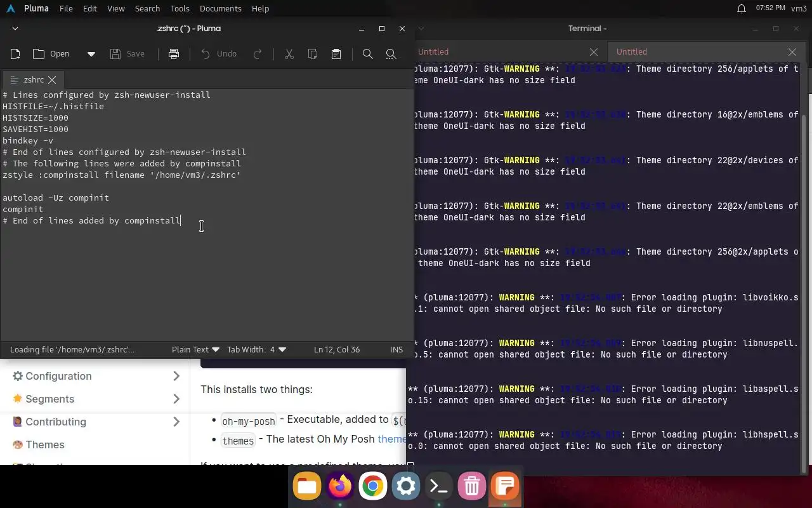Open the vm3 user menu
Viewport: 812px width, 508px height.
(799, 8)
